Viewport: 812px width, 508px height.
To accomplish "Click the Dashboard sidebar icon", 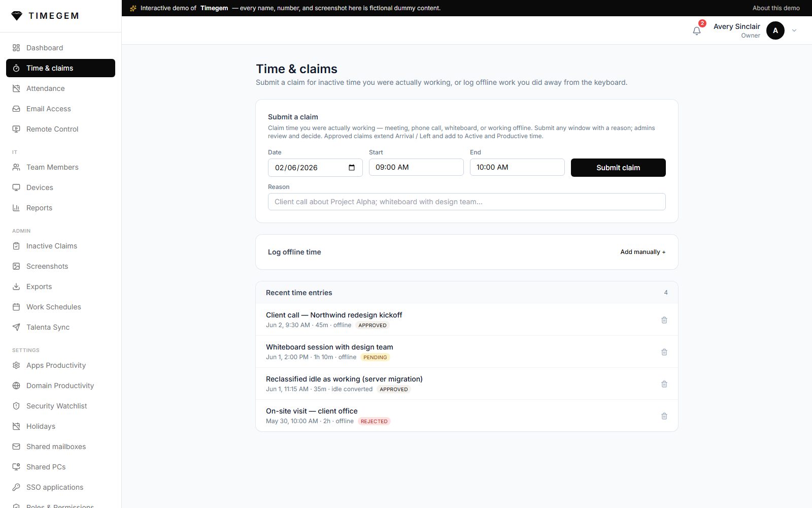I will [x=16, y=48].
